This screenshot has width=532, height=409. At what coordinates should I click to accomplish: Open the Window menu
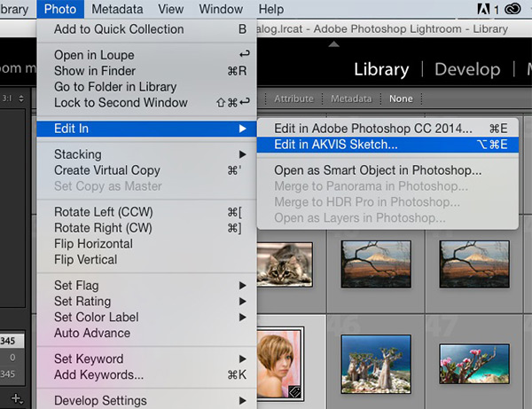click(x=221, y=9)
